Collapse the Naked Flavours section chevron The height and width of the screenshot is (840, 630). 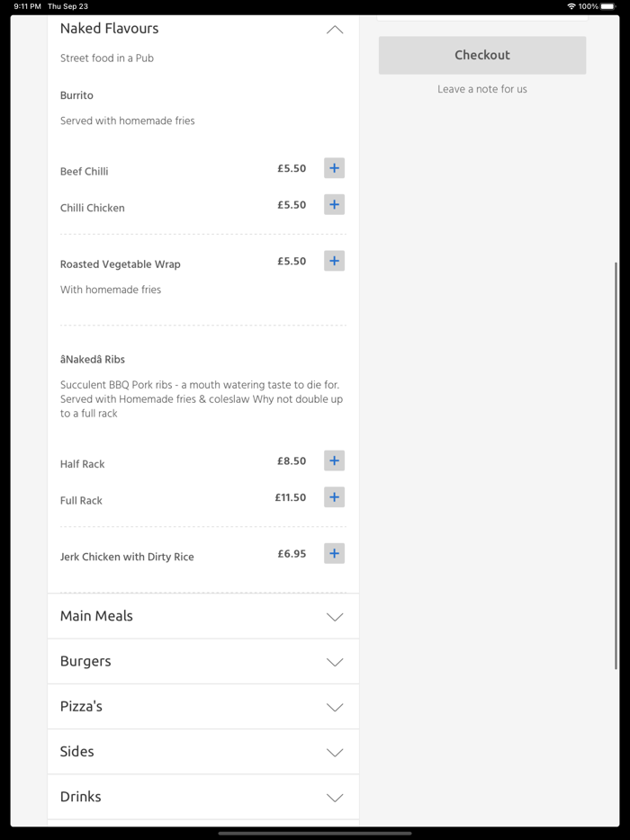pos(335,30)
